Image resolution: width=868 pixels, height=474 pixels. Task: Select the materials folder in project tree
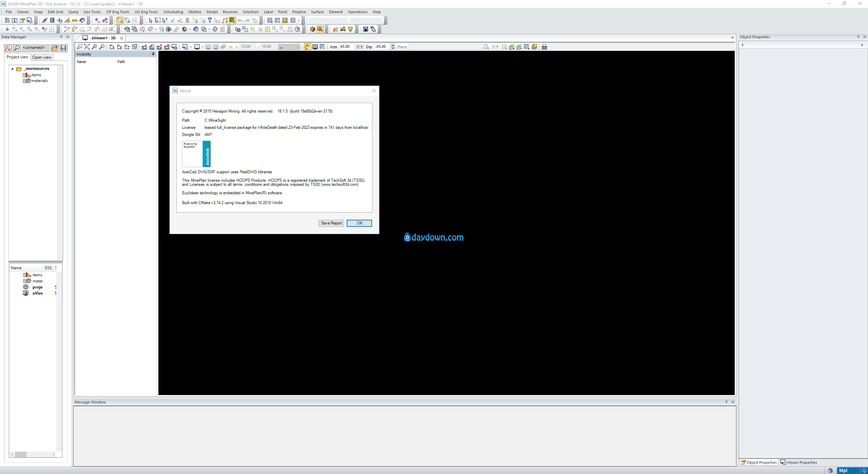35,81
